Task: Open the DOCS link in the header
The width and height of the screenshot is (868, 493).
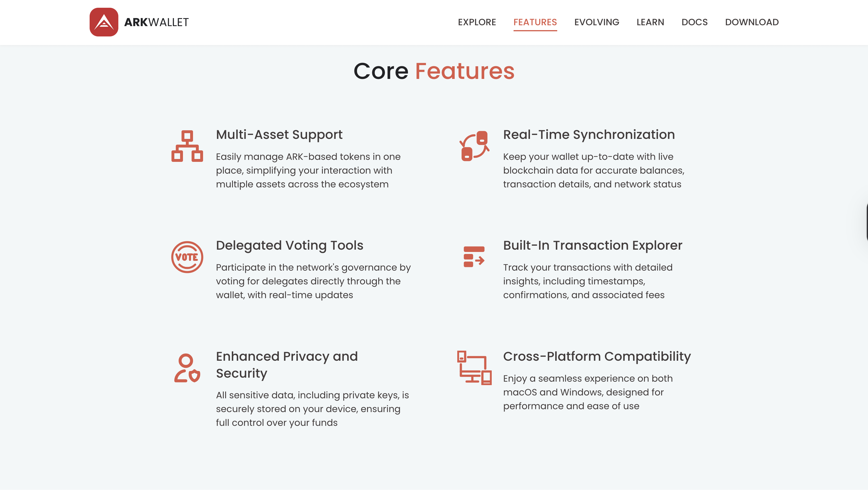Action: point(694,22)
